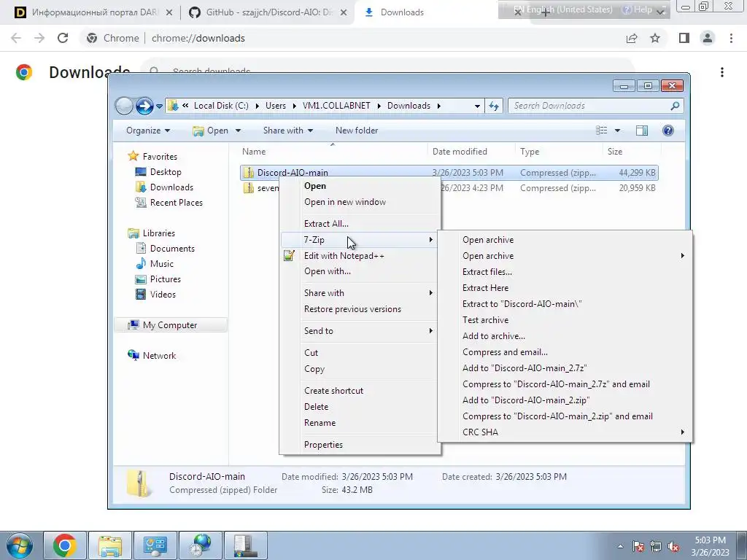Select Add to archive...
The image size is (747, 560).
coord(494,336)
